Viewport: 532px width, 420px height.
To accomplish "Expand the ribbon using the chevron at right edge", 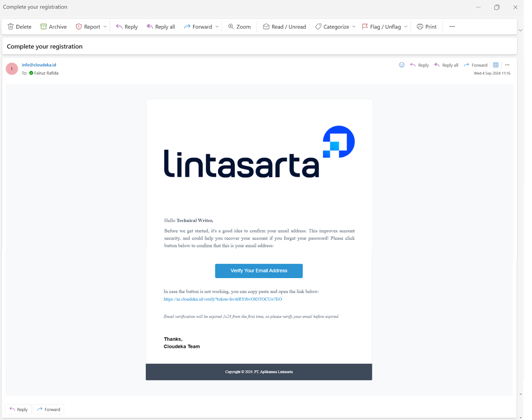I will click(521, 30).
